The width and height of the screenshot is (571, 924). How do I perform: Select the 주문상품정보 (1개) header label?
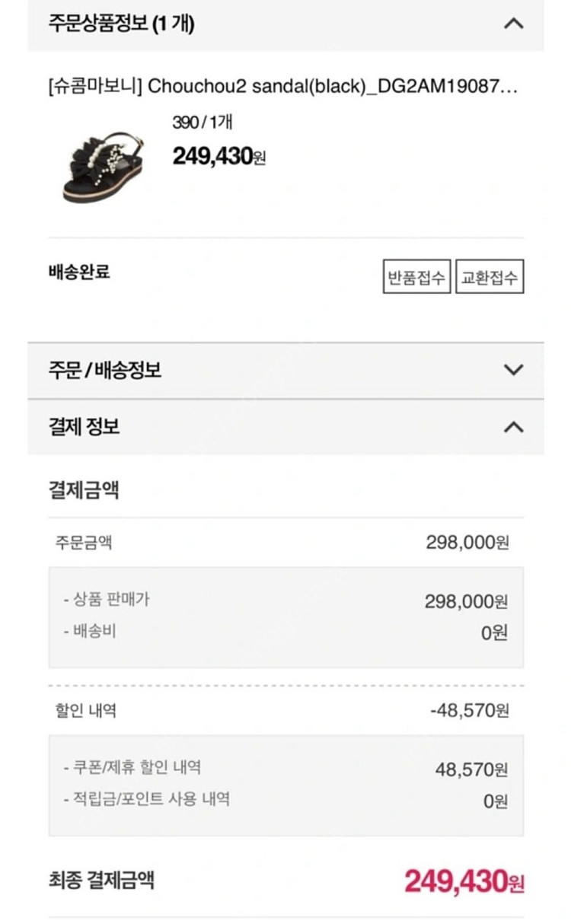122,24
